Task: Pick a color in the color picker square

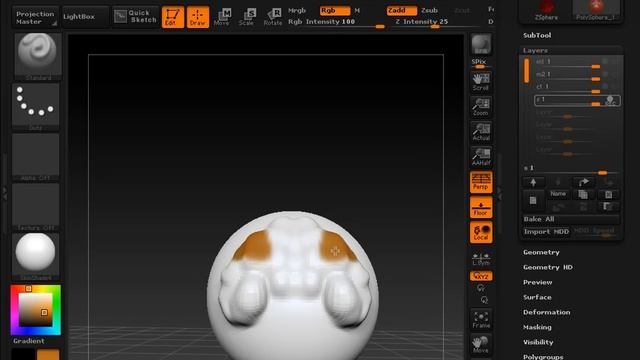Action: 36,310
